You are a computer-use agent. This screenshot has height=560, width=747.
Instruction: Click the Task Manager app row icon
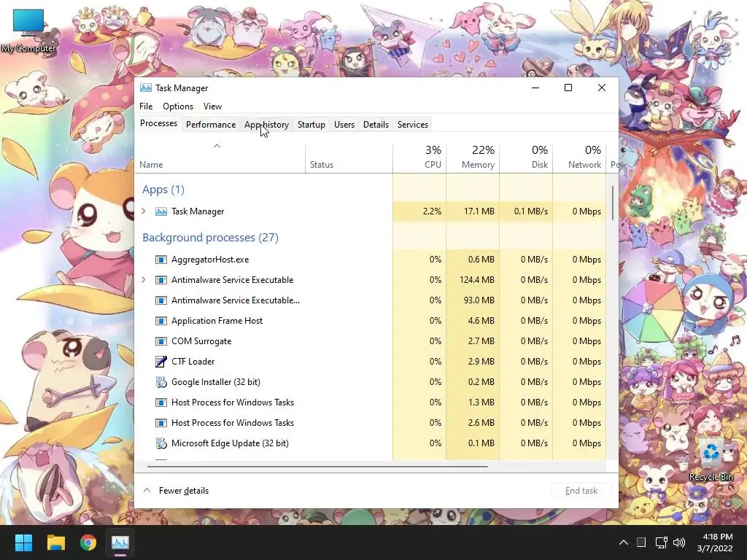161,211
